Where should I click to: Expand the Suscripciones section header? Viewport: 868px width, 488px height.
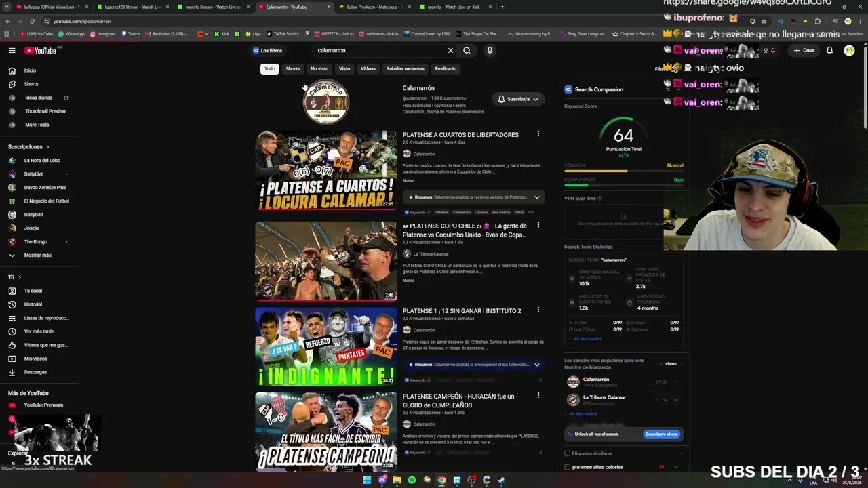28,147
